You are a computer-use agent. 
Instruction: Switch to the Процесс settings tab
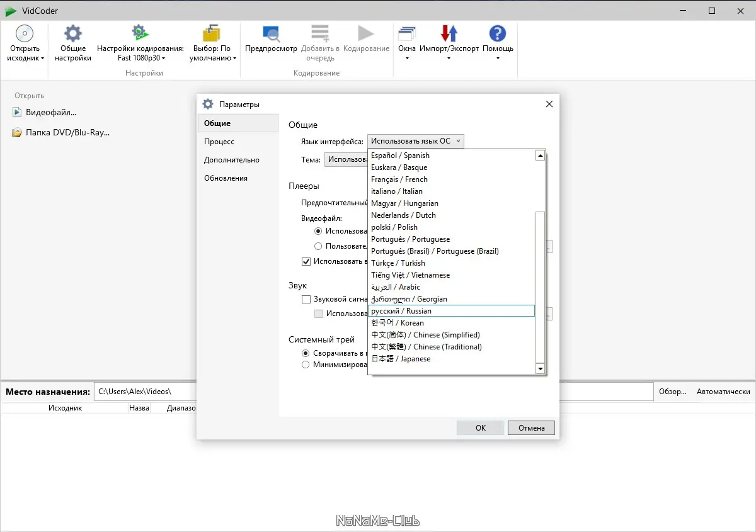coord(238,142)
